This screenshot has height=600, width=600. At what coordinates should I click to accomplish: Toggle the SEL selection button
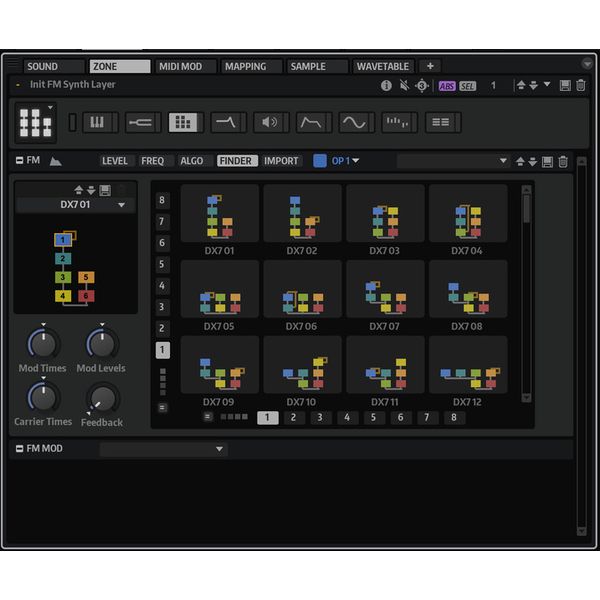coord(467,86)
